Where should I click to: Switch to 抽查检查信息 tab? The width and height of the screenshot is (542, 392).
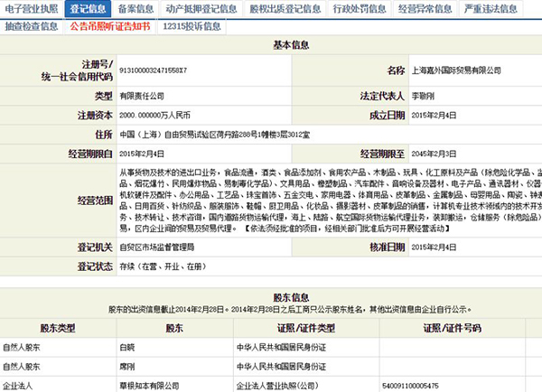32,26
